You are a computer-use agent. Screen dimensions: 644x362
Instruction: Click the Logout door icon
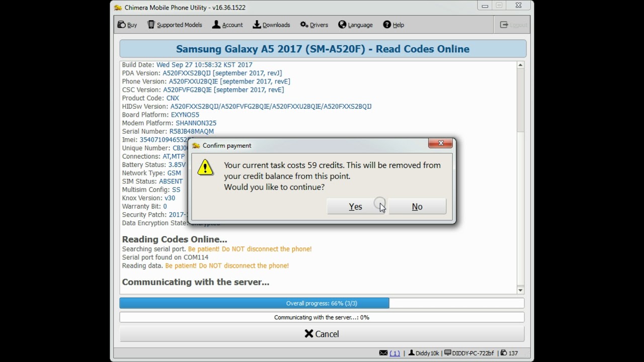pos(504,25)
